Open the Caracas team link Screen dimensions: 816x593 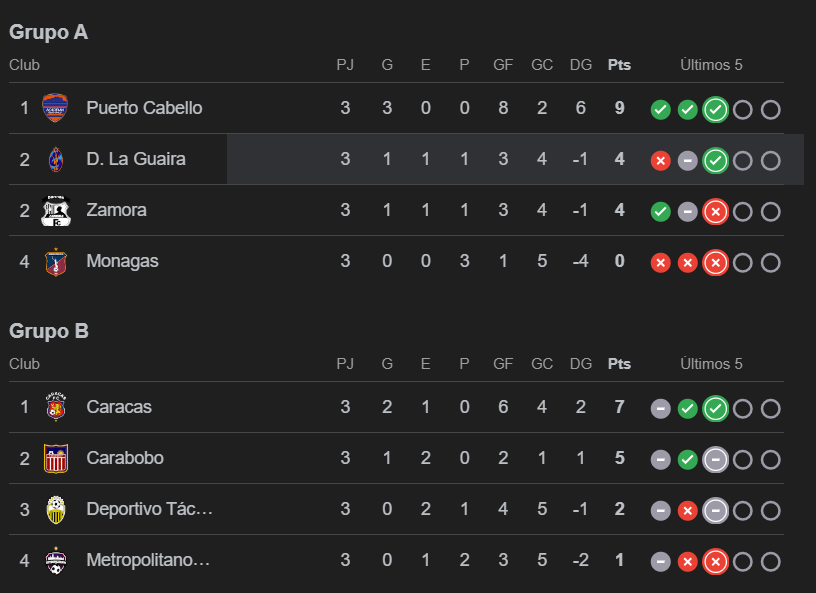tap(119, 407)
